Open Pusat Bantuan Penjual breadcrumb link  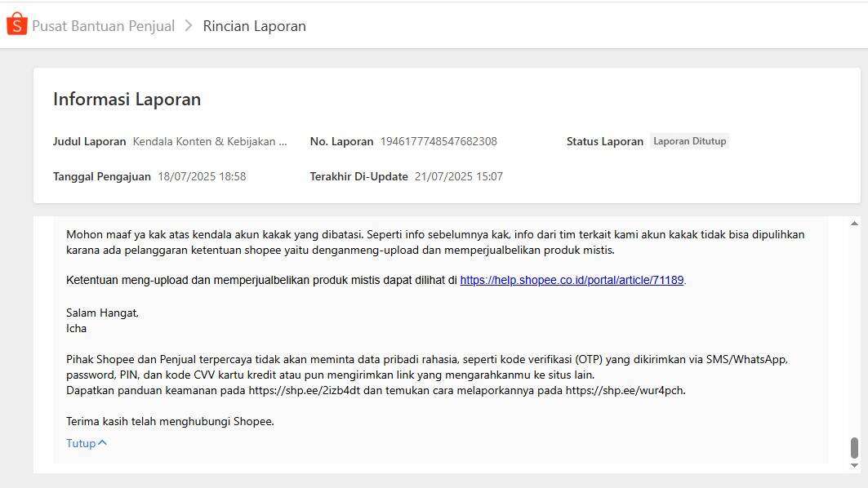(103, 26)
